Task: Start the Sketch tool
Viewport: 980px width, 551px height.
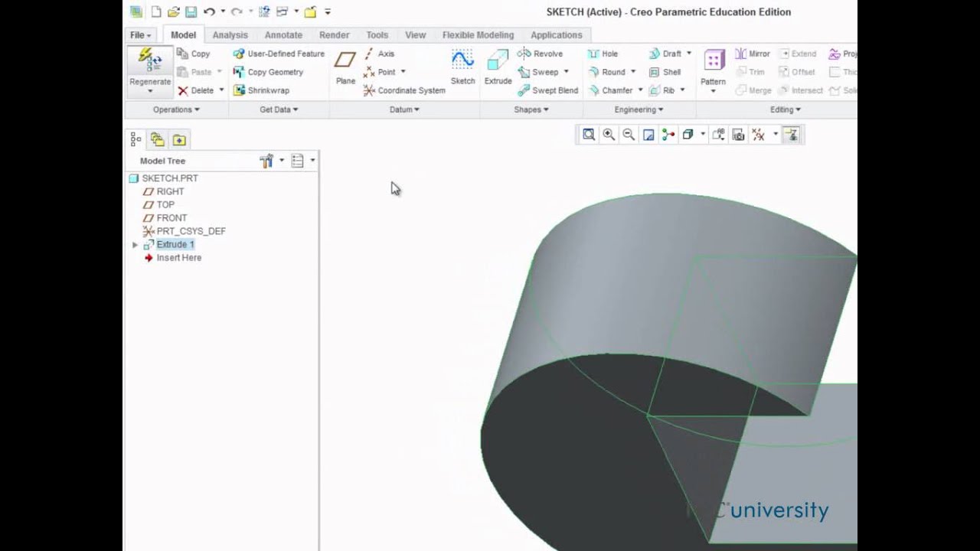Action: [462, 67]
